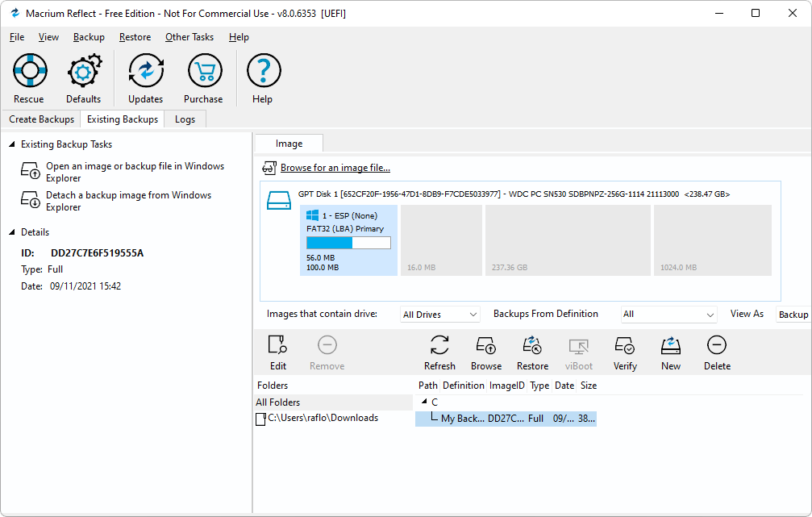Click 'Browse for an image file...'
Viewport: 812px width, 517px height.
pos(335,168)
